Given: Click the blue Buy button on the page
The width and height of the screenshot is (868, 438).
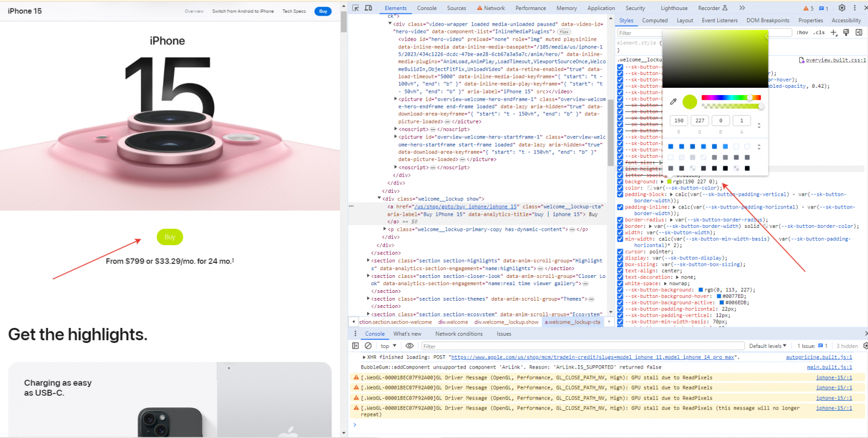Looking at the screenshot, I should (323, 11).
